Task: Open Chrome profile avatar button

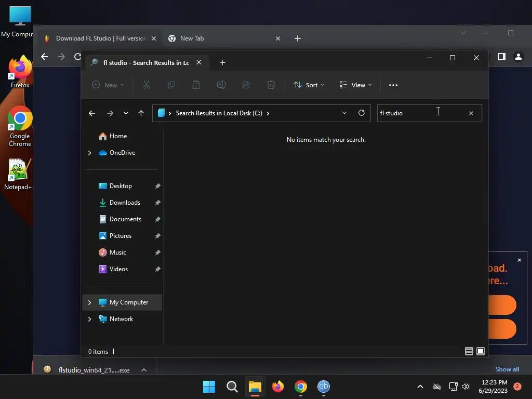Action: click(x=518, y=57)
